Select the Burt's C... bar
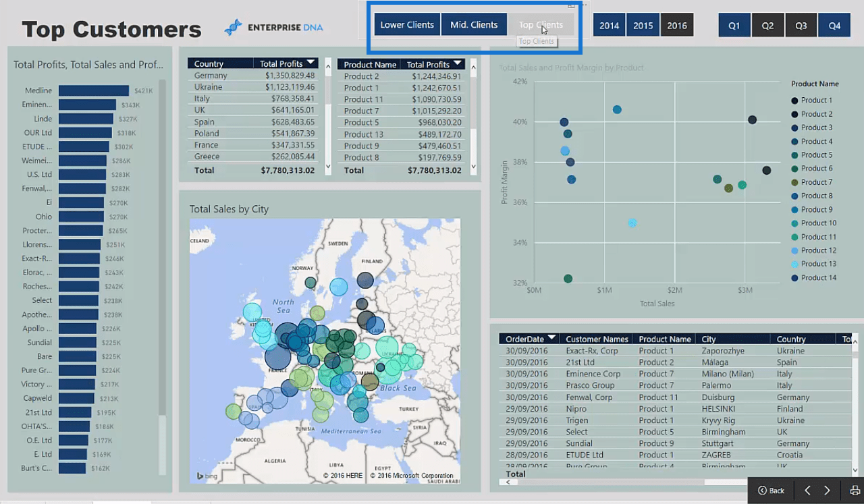Screen dimensions: 864x504 tap(72, 468)
